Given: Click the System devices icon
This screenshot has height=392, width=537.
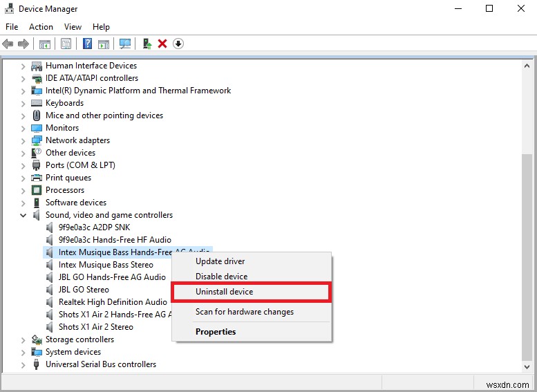Looking at the screenshot, I should pos(37,352).
